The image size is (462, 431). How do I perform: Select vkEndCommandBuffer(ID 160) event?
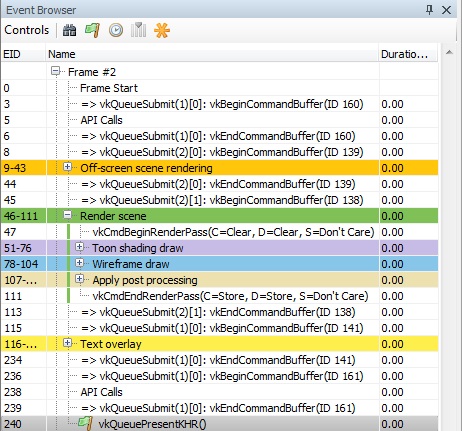(218, 136)
